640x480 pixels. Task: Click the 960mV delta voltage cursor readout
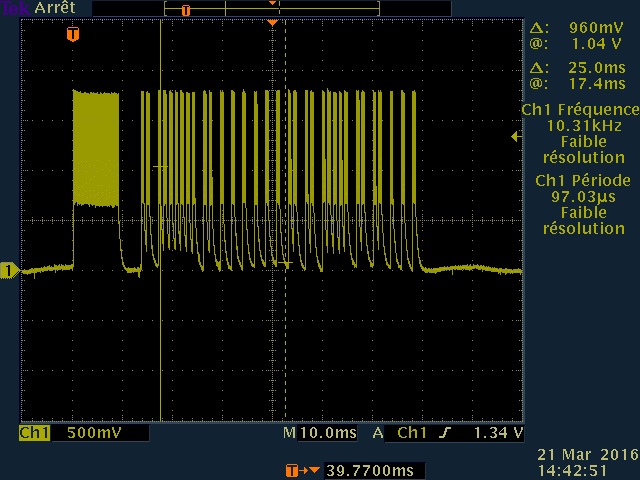[596, 28]
